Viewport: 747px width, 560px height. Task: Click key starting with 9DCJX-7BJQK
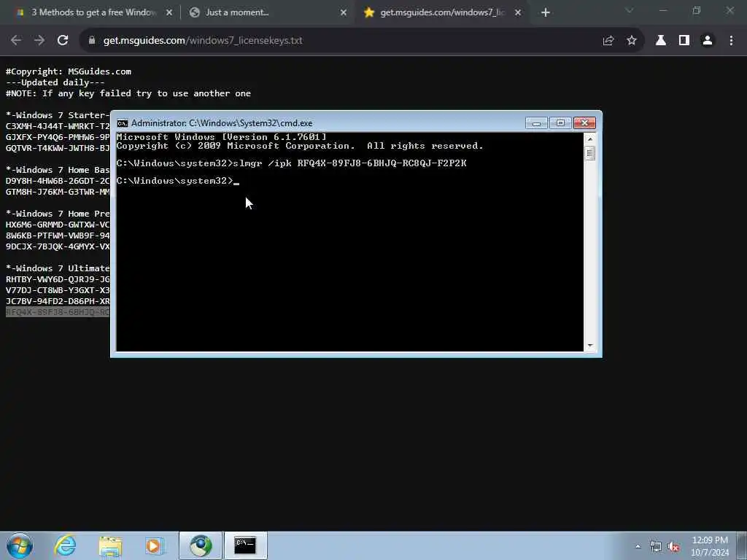(58, 246)
